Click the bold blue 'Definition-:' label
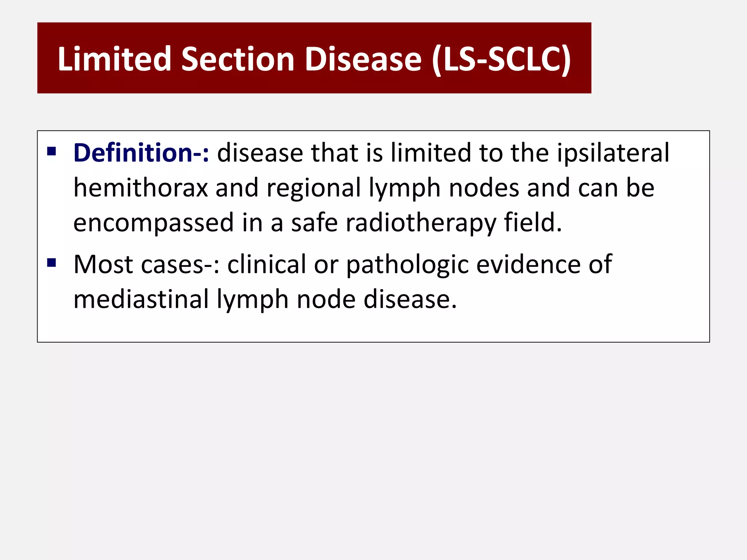Viewport: 747px width, 560px height. pos(141,152)
